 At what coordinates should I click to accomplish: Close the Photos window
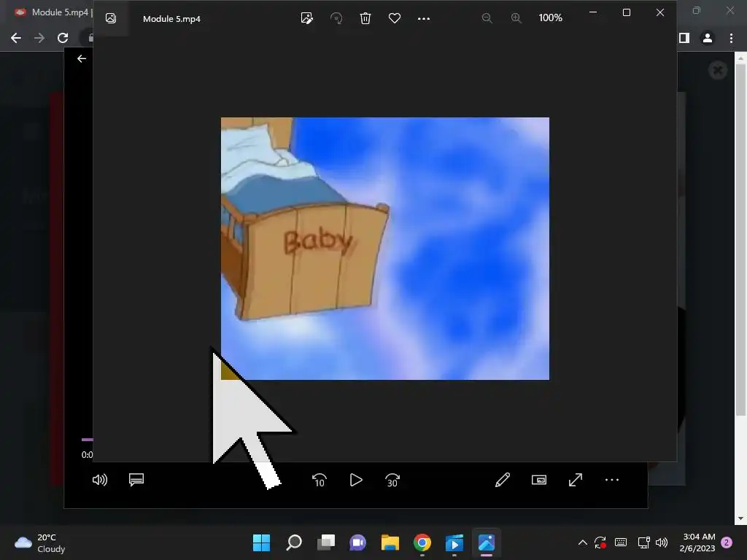click(659, 12)
